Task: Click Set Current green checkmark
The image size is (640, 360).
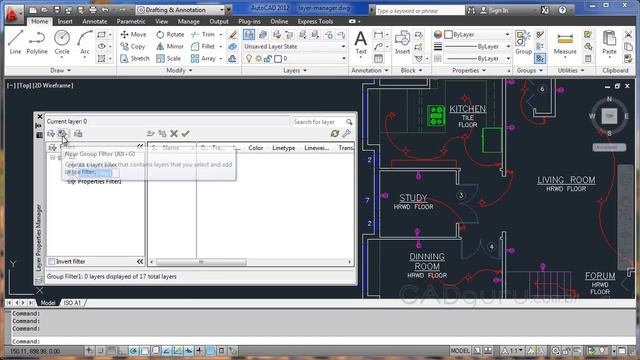Action: (x=186, y=133)
